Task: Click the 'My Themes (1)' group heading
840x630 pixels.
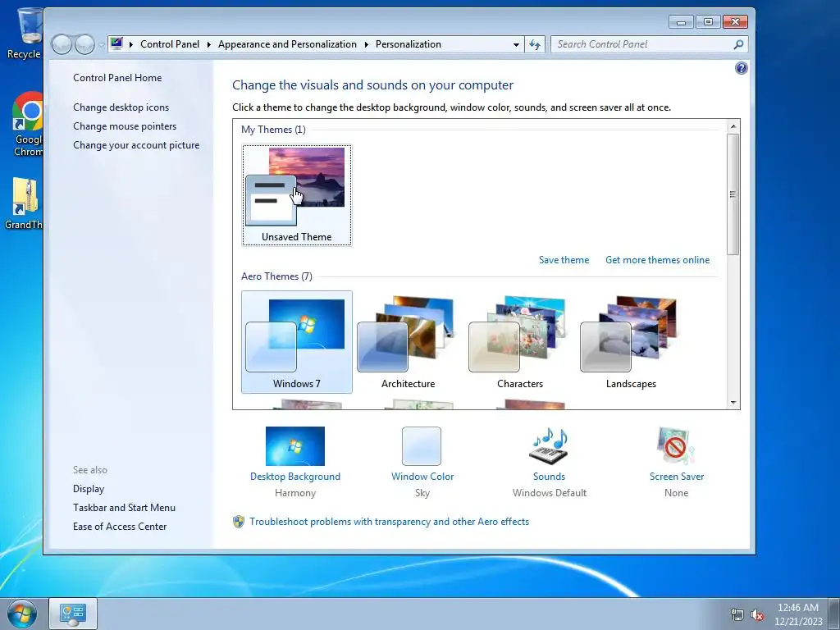Action: pos(273,130)
